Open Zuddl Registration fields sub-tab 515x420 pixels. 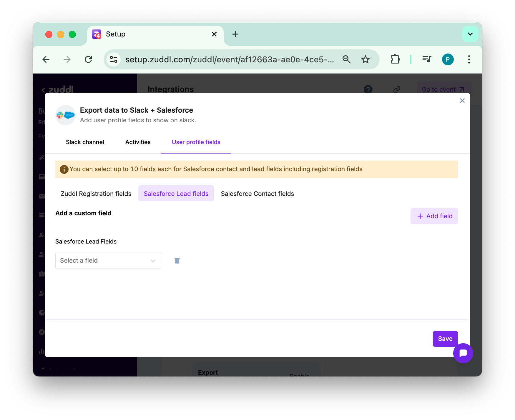pos(96,194)
